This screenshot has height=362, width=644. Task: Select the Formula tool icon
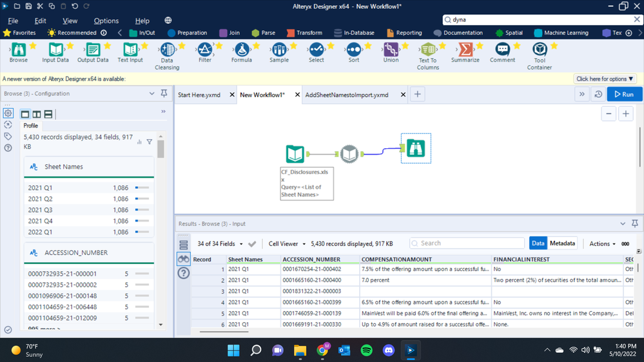point(242,50)
